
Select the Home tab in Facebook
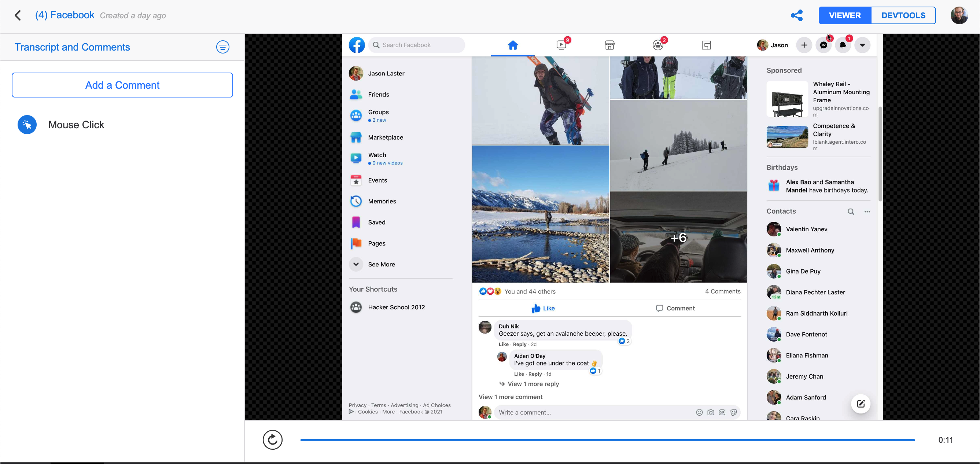(x=512, y=45)
